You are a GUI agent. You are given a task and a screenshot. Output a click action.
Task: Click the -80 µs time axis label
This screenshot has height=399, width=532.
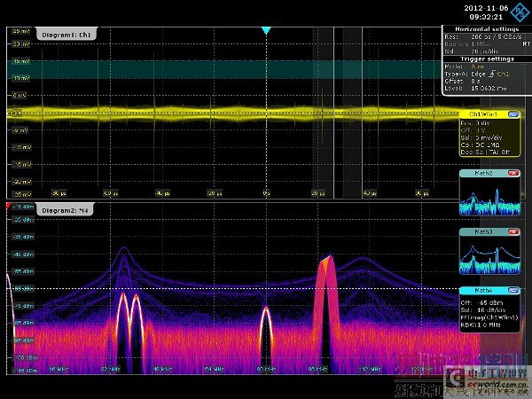click(x=59, y=193)
